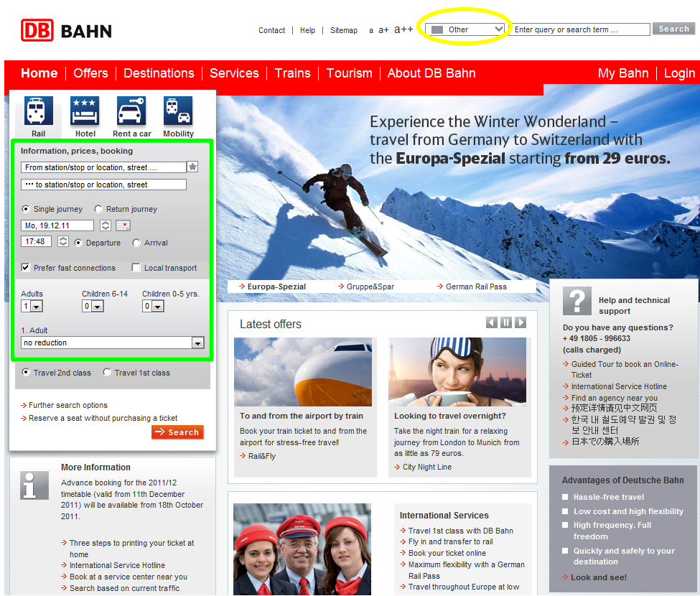The height and width of the screenshot is (596, 700).
Task: Open the Gruppe&Spar link
Action: point(370,287)
